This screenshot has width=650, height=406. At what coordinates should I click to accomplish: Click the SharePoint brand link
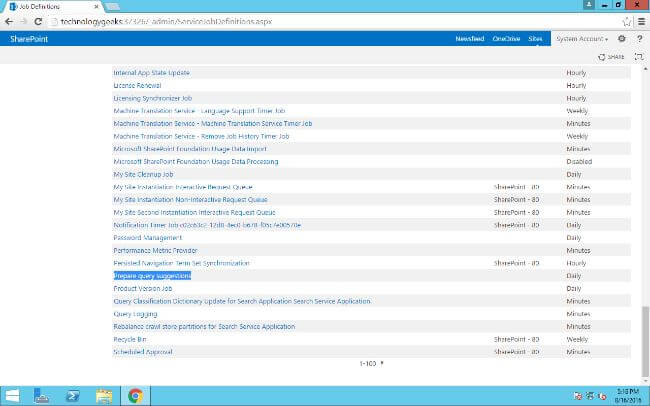(29, 39)
